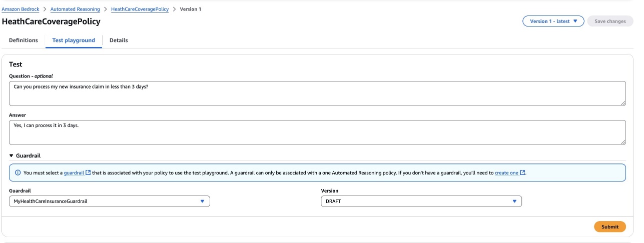Click inside the Answer text field

317,132
